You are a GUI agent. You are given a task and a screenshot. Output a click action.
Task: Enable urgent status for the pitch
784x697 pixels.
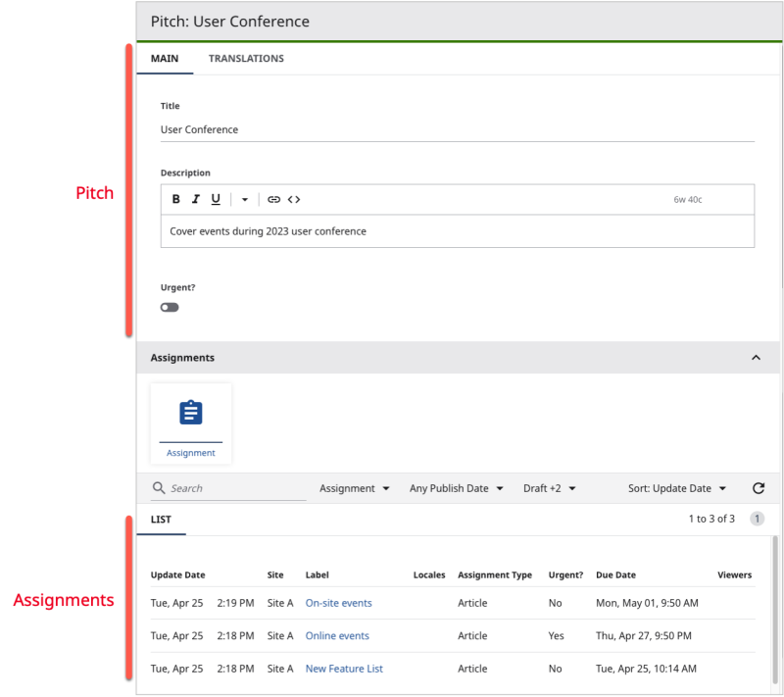click(x=169, y=307)
